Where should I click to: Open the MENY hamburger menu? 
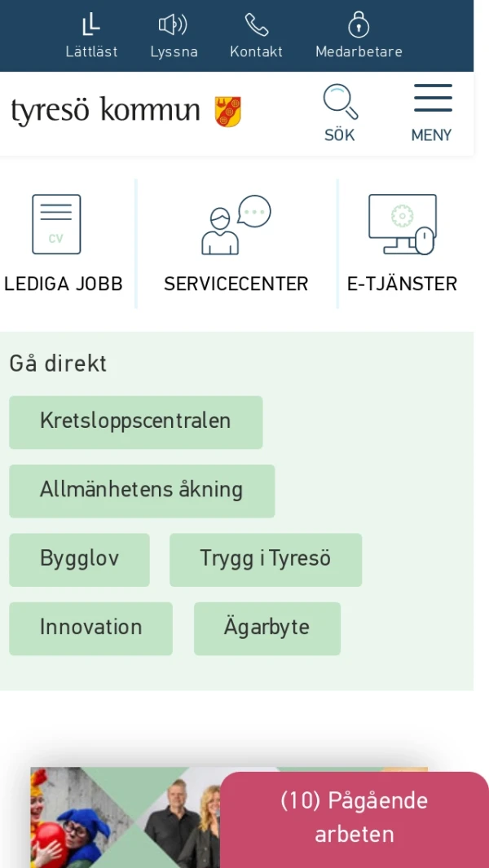click(432, 98)
